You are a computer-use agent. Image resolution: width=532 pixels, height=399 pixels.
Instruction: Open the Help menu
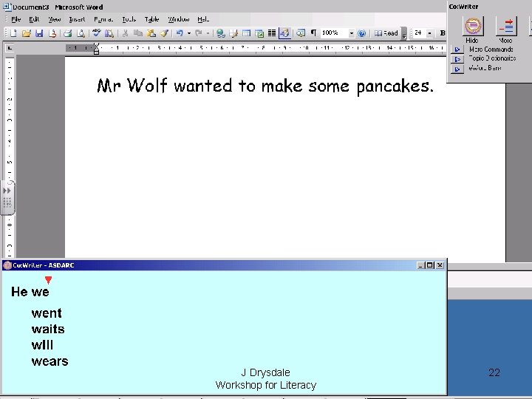pos(203,19)
